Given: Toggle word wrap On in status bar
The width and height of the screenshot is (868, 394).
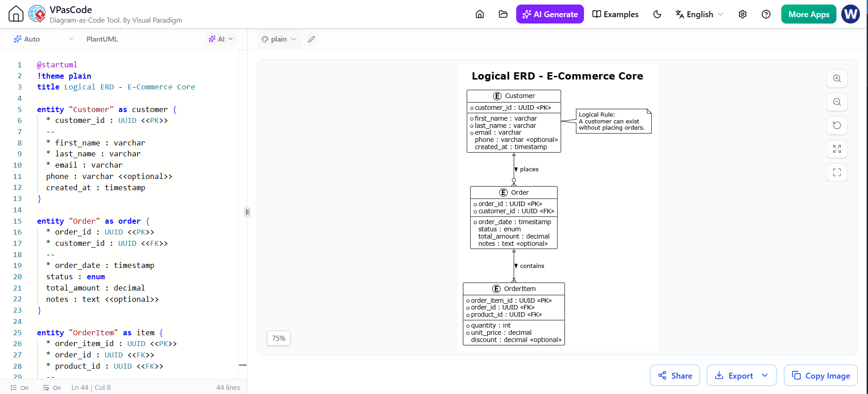Looking at the screenshot, I should tap(52, 388).
